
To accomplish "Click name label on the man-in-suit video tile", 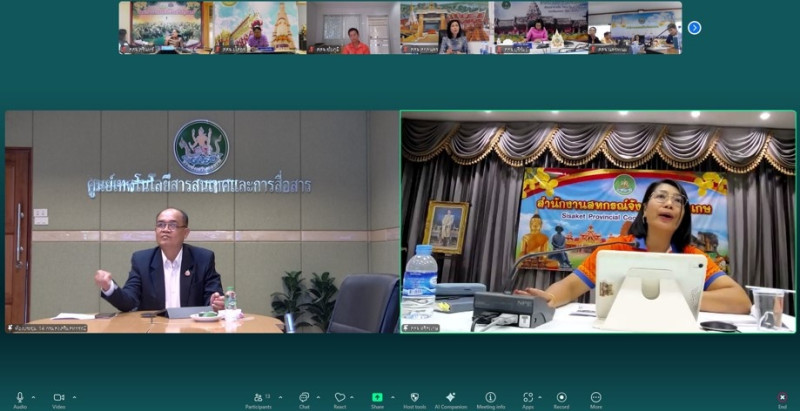I will [x=47, y=328].
